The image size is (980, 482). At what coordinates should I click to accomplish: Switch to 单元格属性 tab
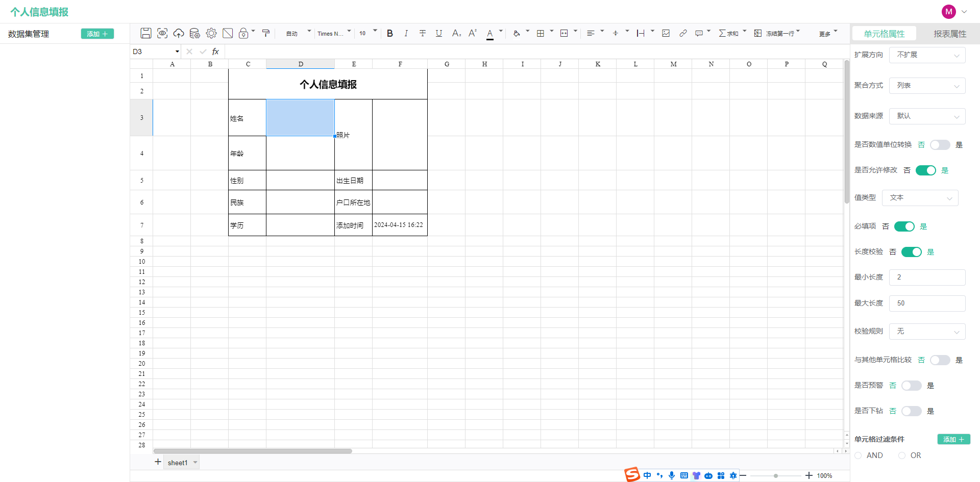(884, 34)
